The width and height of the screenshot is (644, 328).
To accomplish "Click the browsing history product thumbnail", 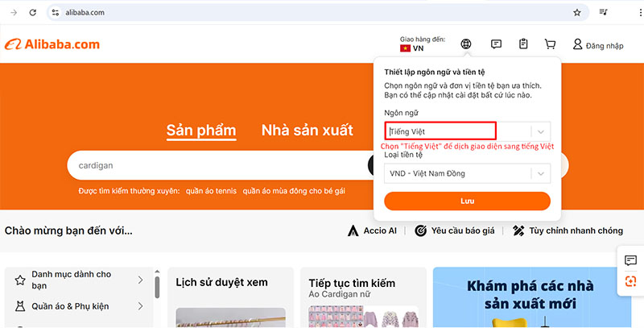I will pos(231,318).
